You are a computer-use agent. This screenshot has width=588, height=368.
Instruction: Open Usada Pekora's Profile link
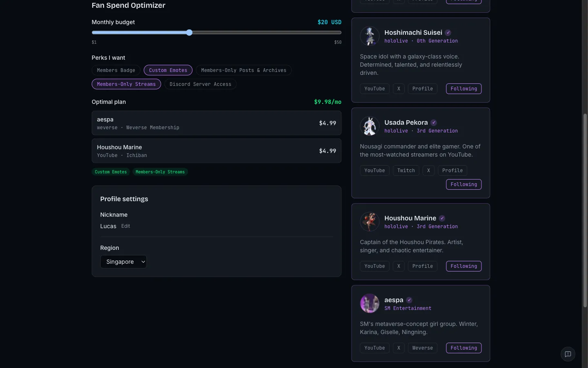(x=452, y=171)
